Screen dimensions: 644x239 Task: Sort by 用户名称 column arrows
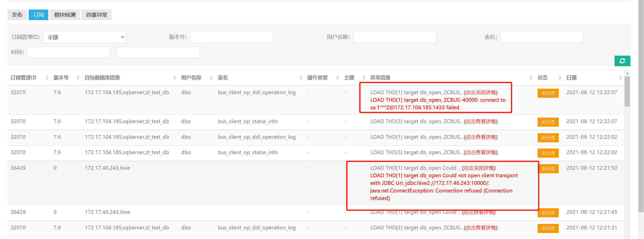coord(211,78)
